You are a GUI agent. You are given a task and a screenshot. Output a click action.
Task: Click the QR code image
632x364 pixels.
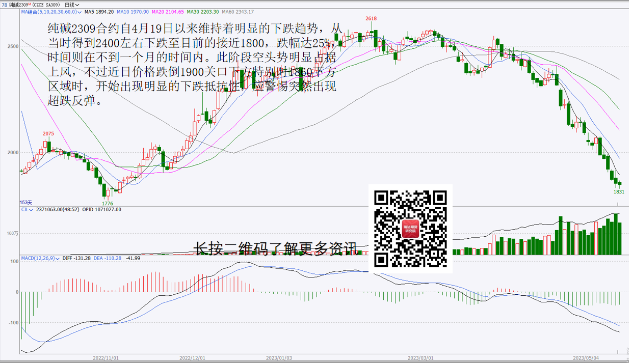(411, 229)
